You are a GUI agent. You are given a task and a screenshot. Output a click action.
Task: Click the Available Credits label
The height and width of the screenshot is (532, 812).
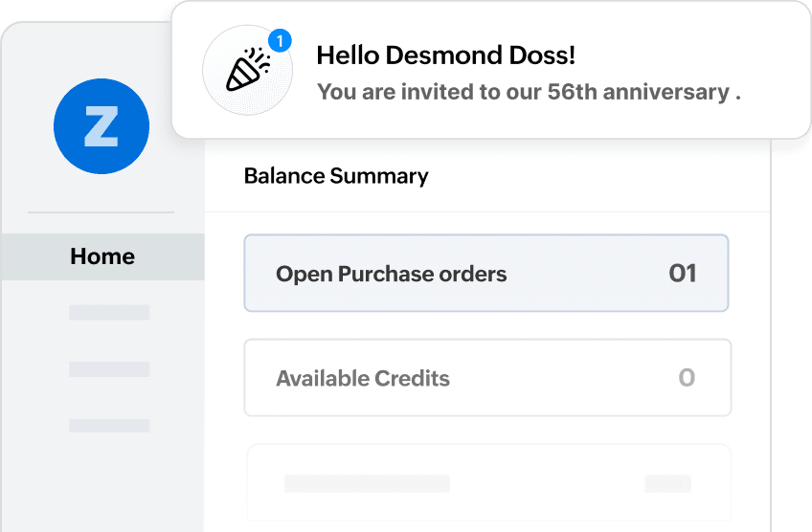click(362, 378)
